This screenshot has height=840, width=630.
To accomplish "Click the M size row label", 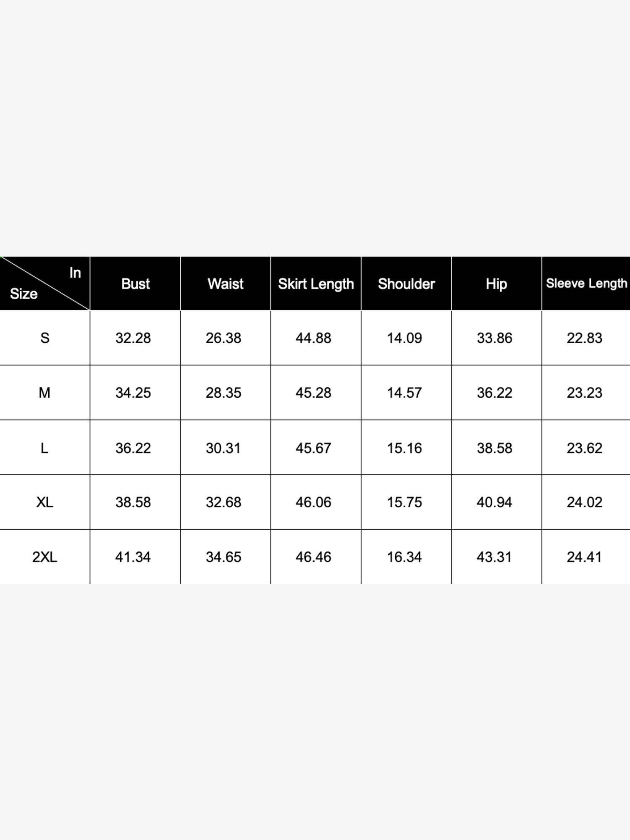I will coord(45,393).
